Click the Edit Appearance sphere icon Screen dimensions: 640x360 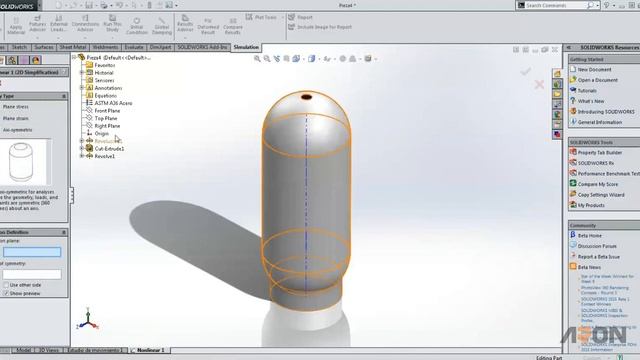pos(343,59)
